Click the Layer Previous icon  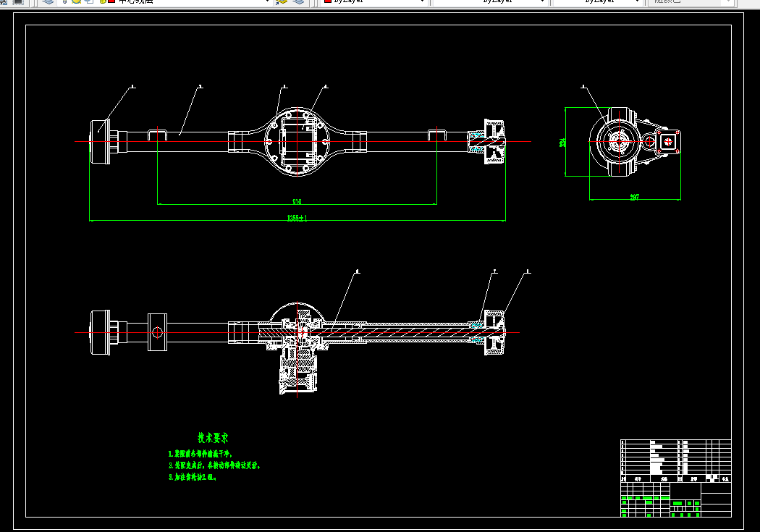(298, 1)
